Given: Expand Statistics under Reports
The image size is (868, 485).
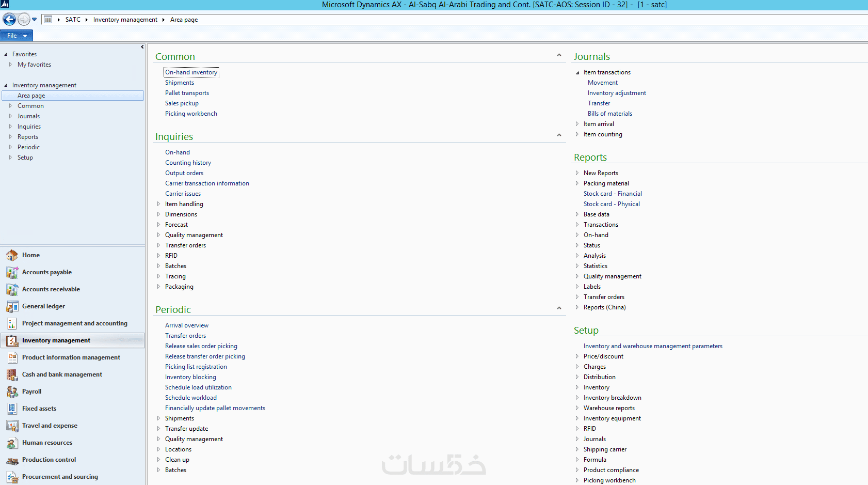Looking at the screenshot, I should tap(577, 266).
